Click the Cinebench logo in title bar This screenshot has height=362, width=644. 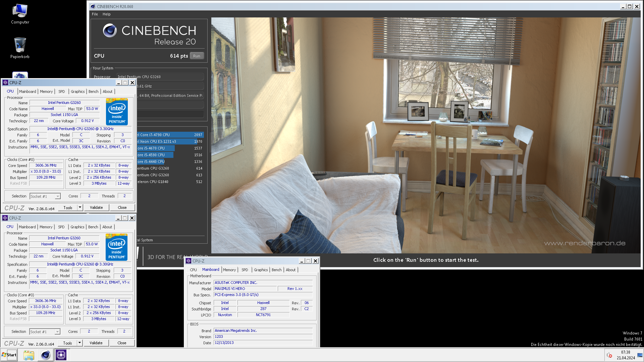[93, 6]
